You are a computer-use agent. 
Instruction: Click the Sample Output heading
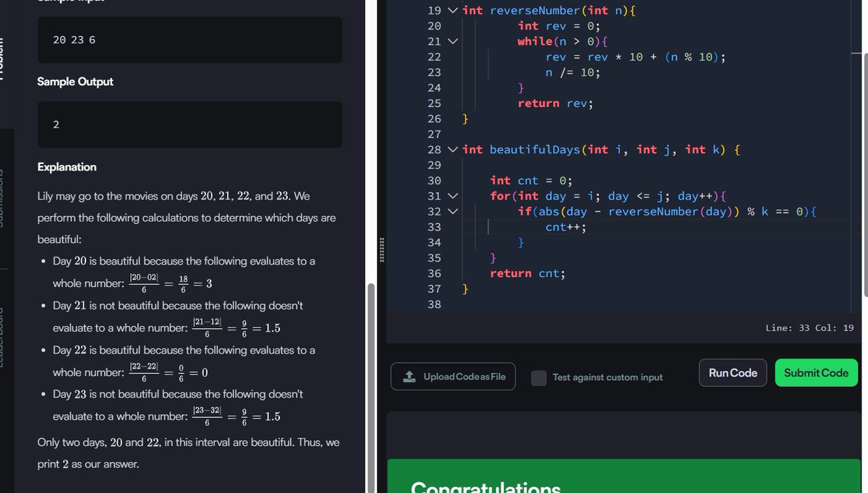click(75, 82)
